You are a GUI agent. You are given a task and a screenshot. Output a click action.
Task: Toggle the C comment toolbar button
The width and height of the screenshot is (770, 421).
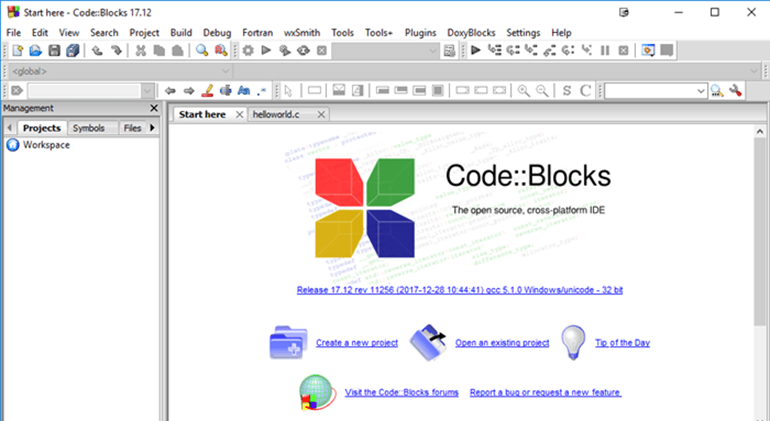pyautogui.click(x=586, y=91)
